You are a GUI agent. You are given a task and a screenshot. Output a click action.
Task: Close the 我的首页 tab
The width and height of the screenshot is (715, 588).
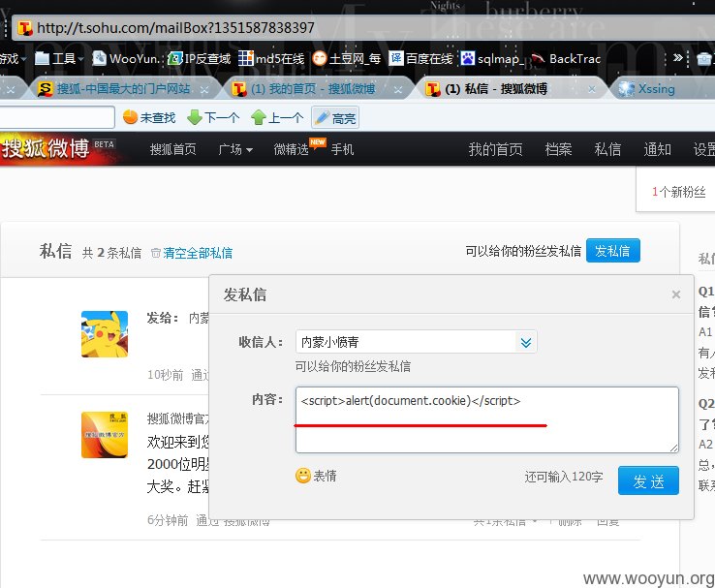[398, 90]
